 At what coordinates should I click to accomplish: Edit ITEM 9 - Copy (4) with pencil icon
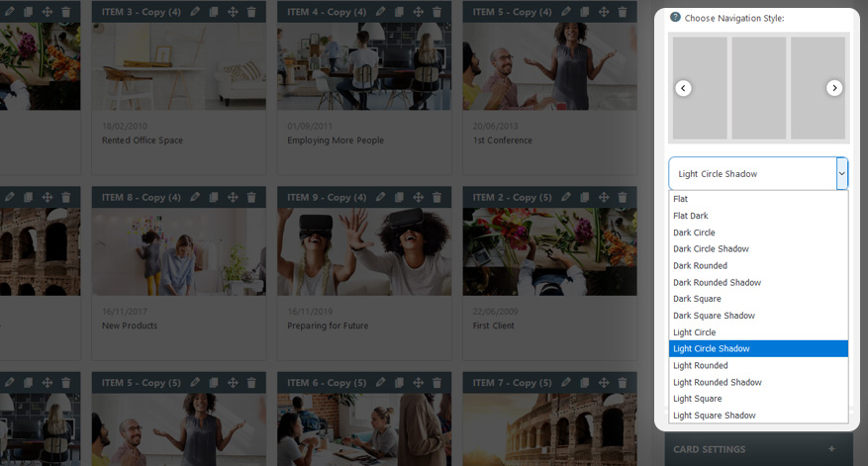tap(380, 197)
